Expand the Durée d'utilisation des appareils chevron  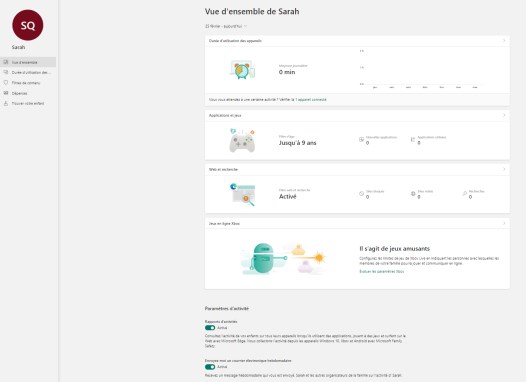click(504, 41)
